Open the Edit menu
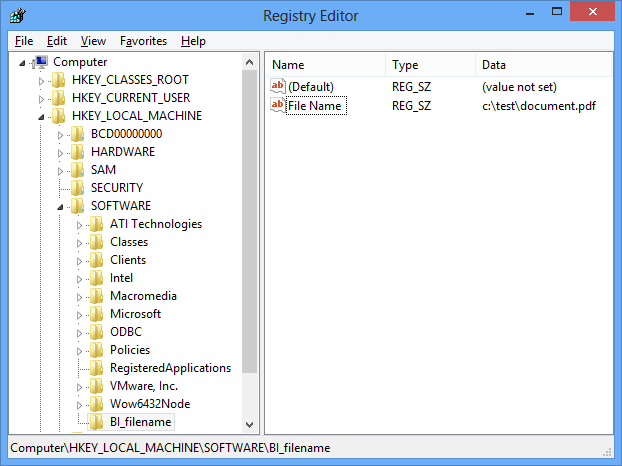 (x=57, y=41)
